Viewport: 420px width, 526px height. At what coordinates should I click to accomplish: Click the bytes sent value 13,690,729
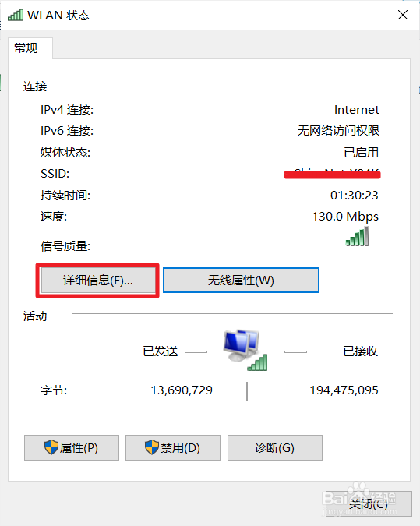(182, 390)
